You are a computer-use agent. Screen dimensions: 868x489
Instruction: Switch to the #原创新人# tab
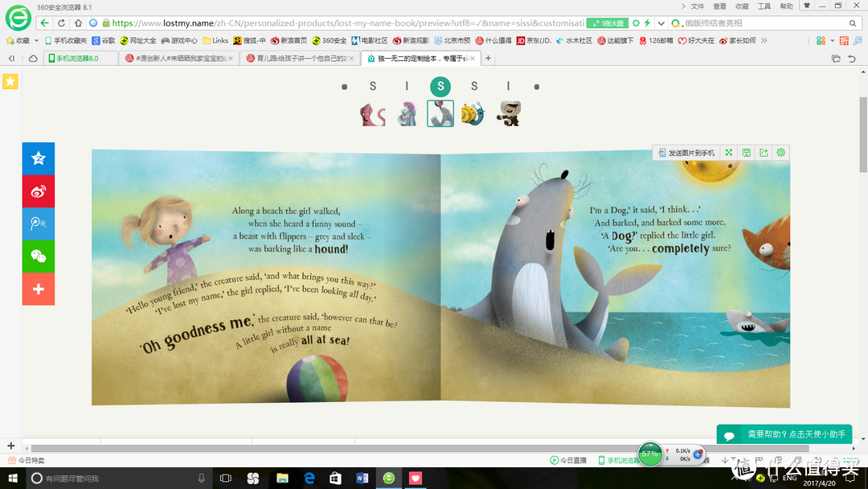pos(179,58)
